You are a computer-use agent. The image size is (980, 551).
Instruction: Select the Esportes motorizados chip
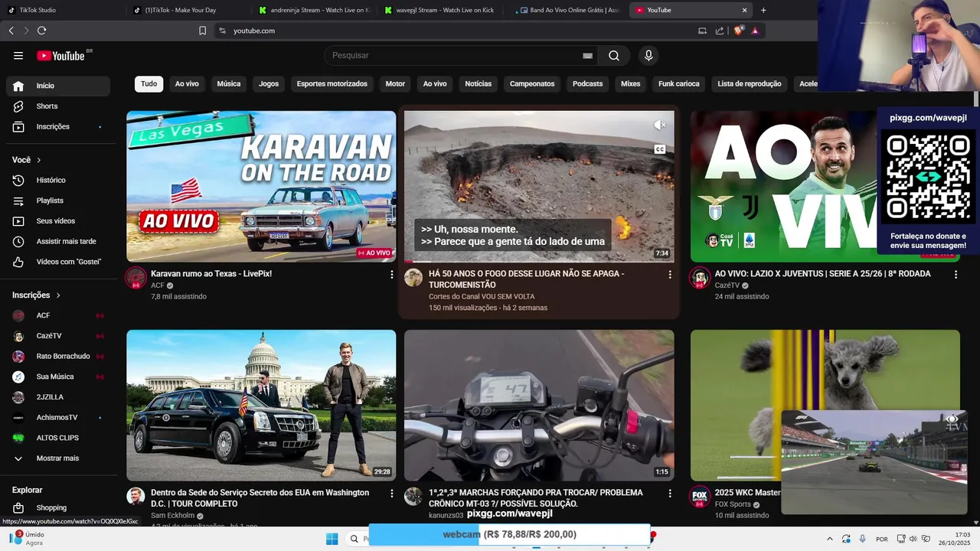coord(332,84)
